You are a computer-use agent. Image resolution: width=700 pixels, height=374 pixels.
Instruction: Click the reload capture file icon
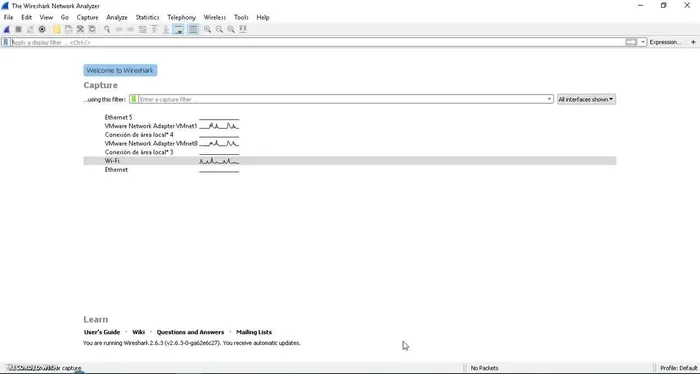(x=92, y=29)
